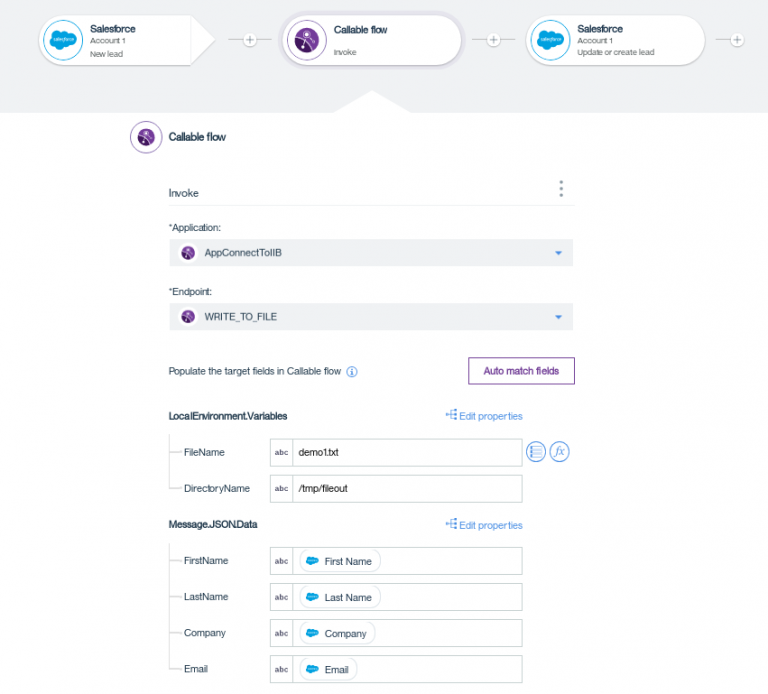
Task: Click the abc type icon for Company
Action: tap(282, 633)
